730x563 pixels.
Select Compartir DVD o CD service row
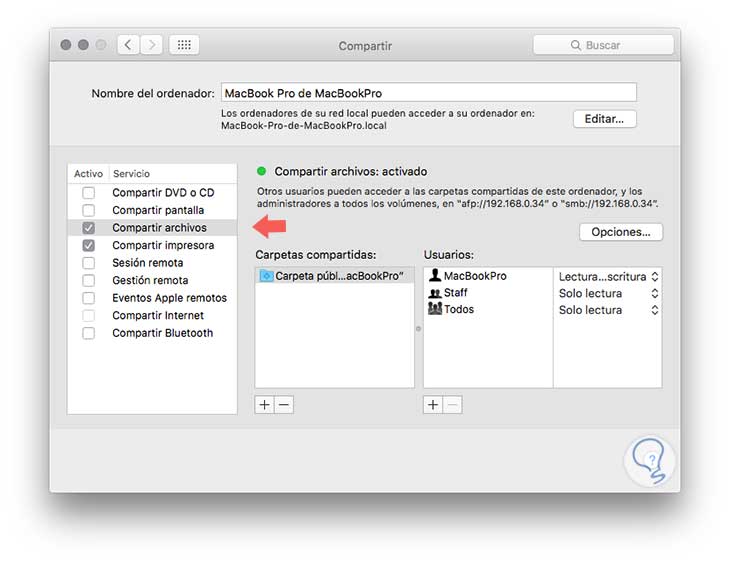[x=152, y=193]
